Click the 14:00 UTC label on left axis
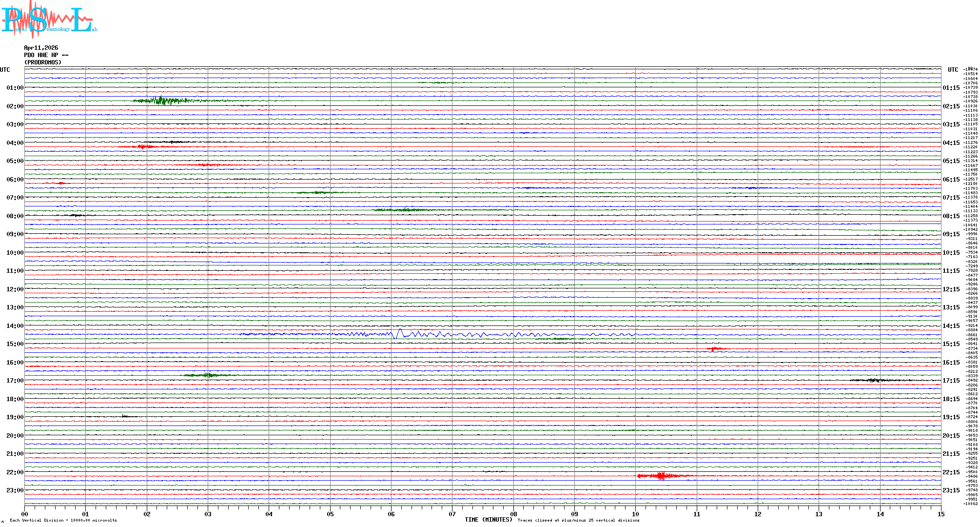Image resolution: width=980 pixels, height=527 pixels. pos(15,326)
